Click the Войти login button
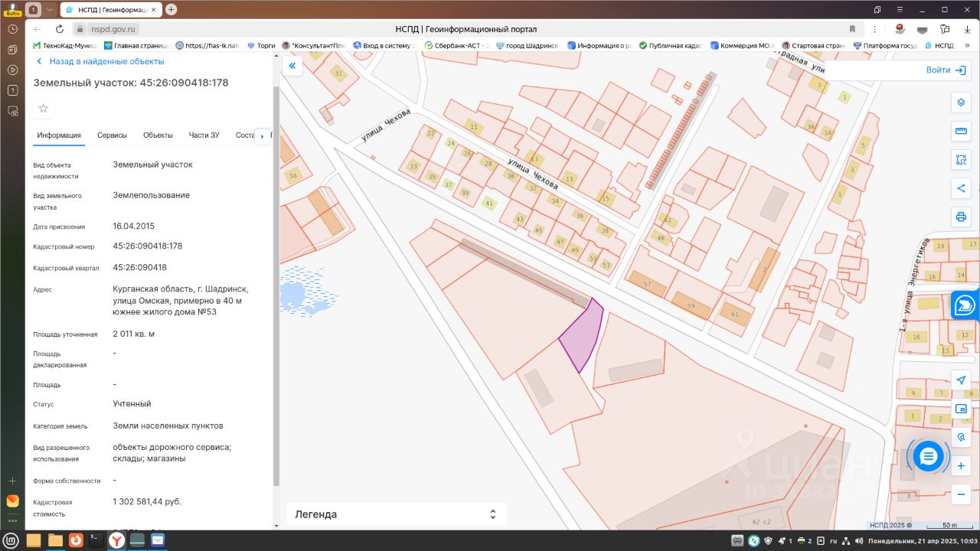Screen dimensions: 980x551 point(946,70)
